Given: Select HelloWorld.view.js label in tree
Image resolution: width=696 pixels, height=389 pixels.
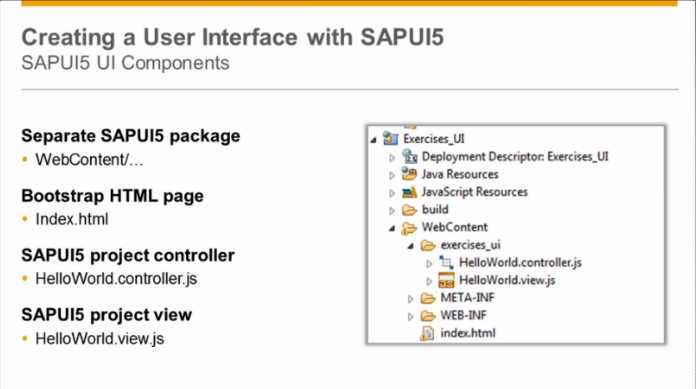Looking at the screenshot, I should (x=507, y=280).
